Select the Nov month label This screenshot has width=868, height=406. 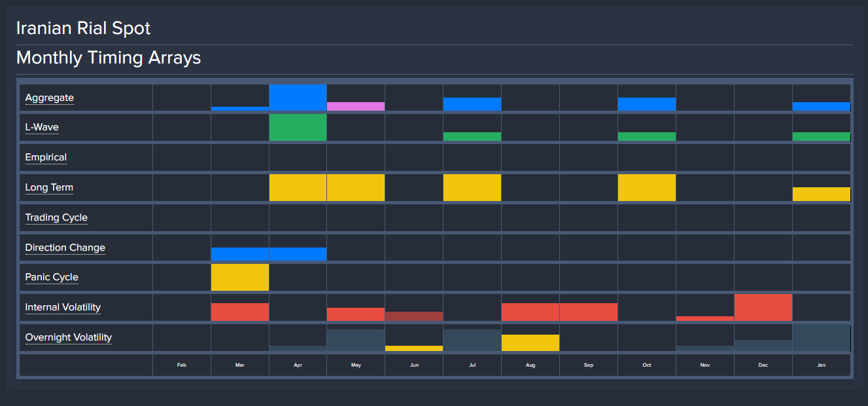point(705,365)
